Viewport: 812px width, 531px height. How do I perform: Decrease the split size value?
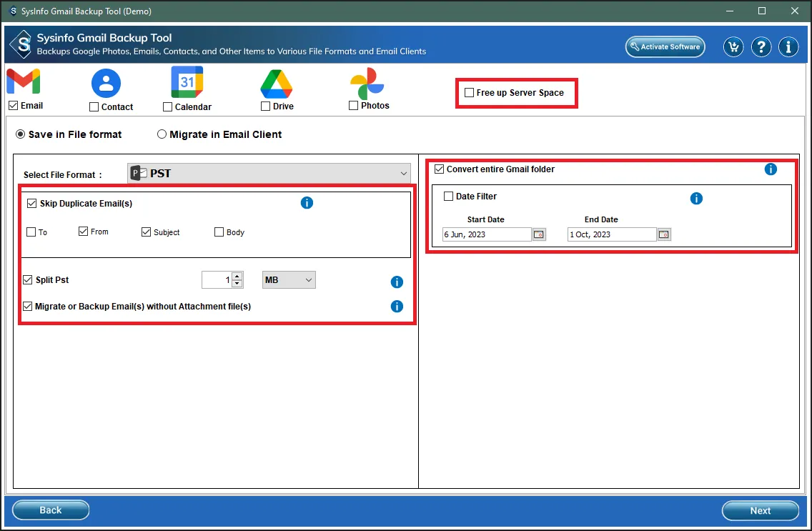click(237, 284)
